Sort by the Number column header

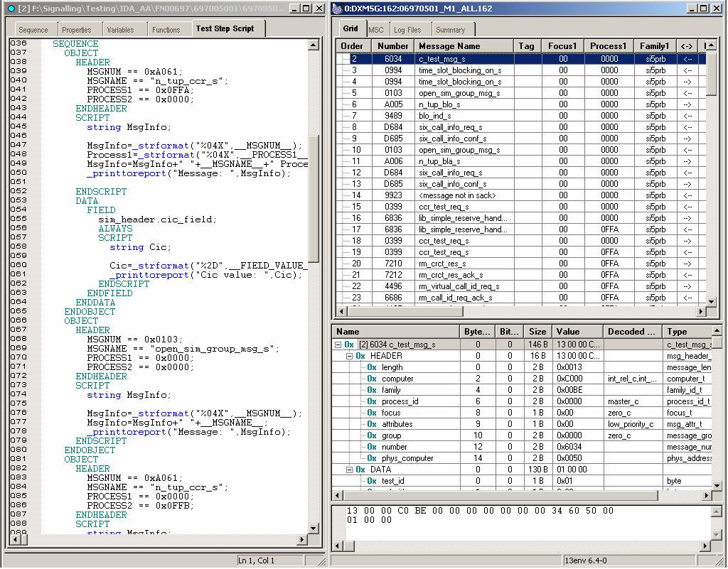click(x=392, y=46)
